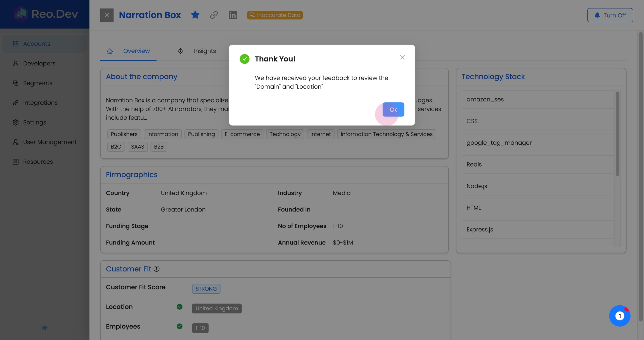Open the LinkedIn icon for Narration Box
The image size is (644, 340).
point(233,15)
